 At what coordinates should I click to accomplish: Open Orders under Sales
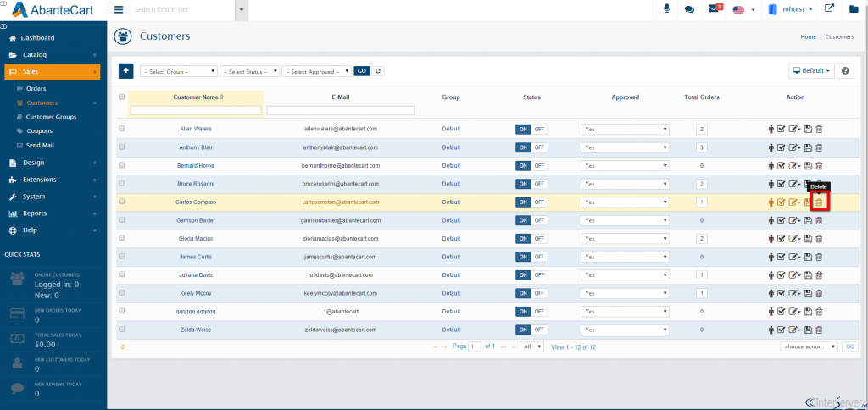36,89
